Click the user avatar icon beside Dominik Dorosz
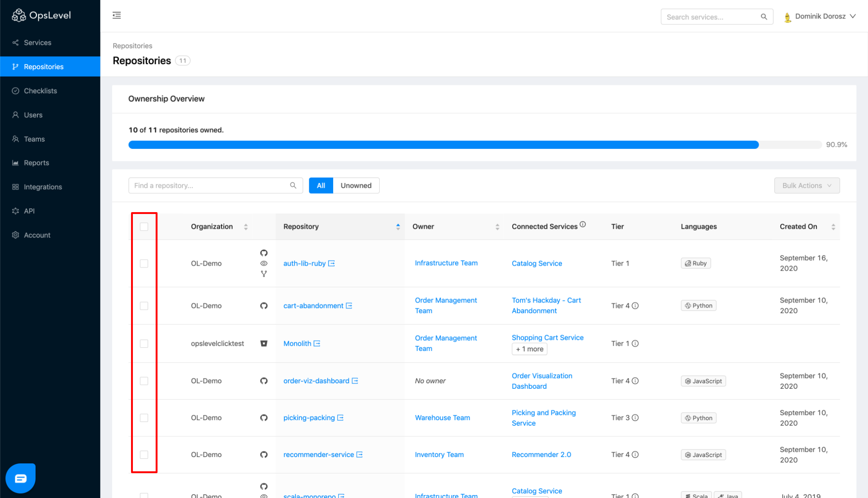This screenshot has width=868, height=498. tap(788, 17)
